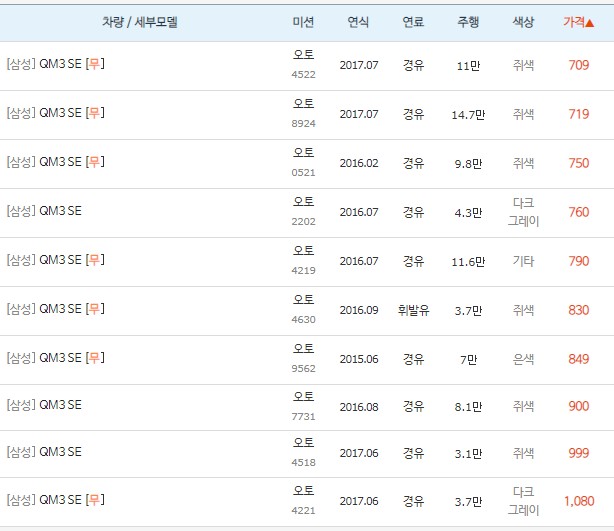Click 다크 그레이 color in 760 row
614x531 pixels.
(x=524, y=212)
